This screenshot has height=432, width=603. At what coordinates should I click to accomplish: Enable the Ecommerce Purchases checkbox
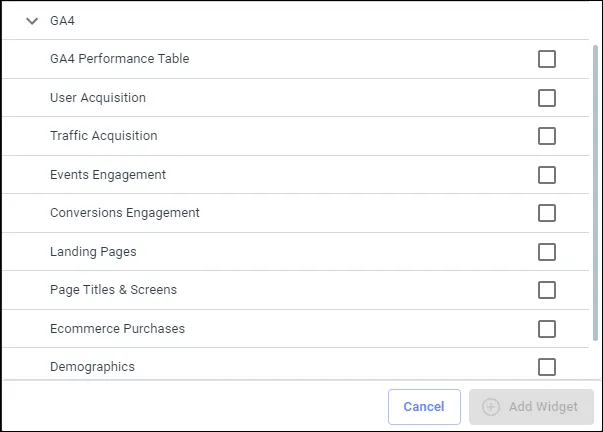[546, 329]
